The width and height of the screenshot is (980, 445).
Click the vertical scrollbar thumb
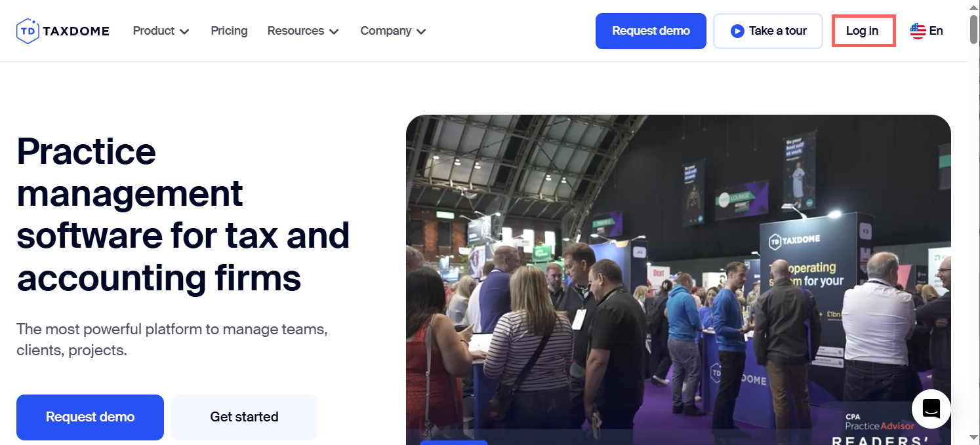click(973, 28)
